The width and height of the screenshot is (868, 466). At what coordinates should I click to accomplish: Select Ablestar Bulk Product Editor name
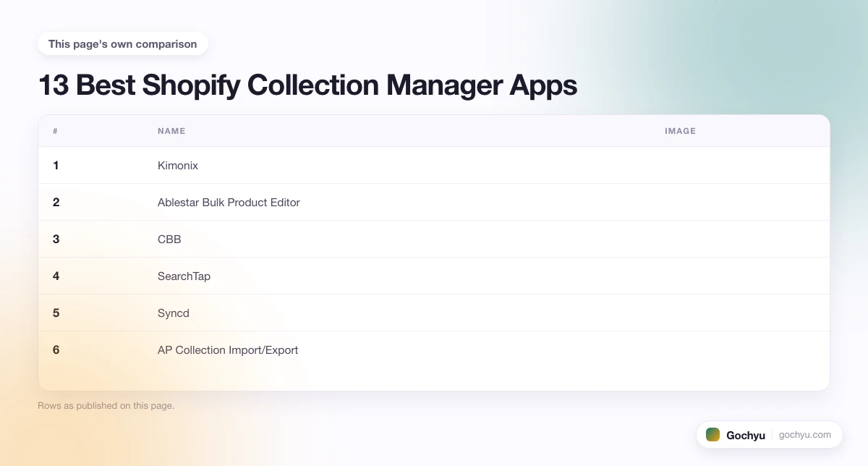tap(229, 203)
